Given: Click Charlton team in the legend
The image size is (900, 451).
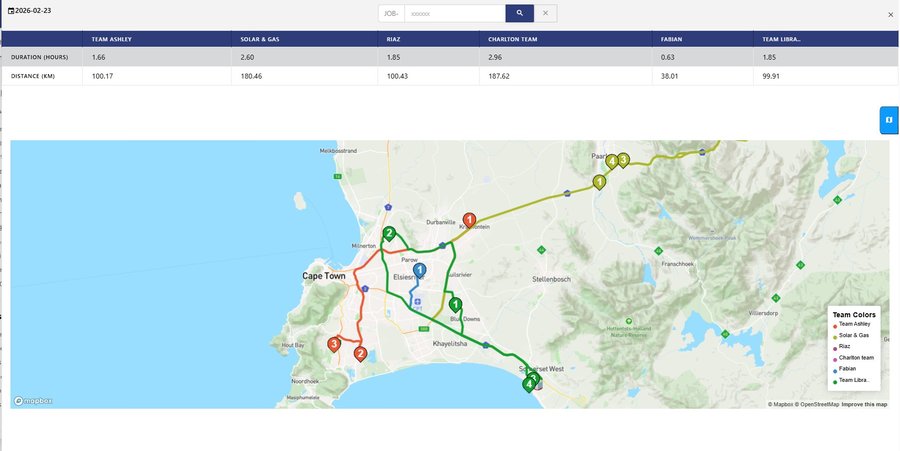Looking at the screenshot, I should [x=856, y=357].
